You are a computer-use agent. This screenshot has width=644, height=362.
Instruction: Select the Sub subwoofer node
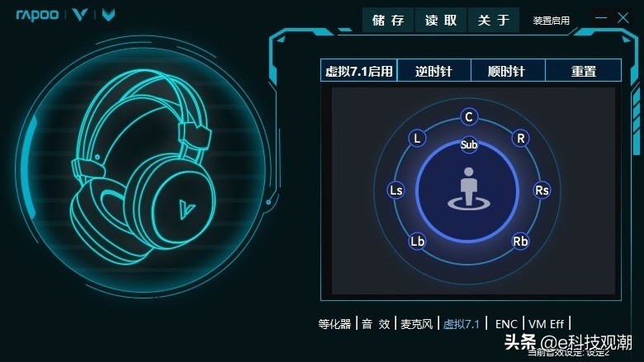469,145
